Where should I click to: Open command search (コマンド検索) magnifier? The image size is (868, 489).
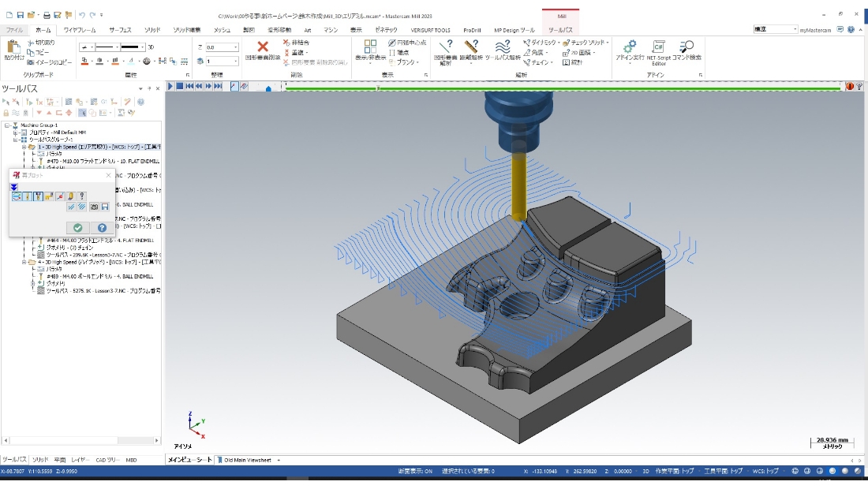coord(687,51)
